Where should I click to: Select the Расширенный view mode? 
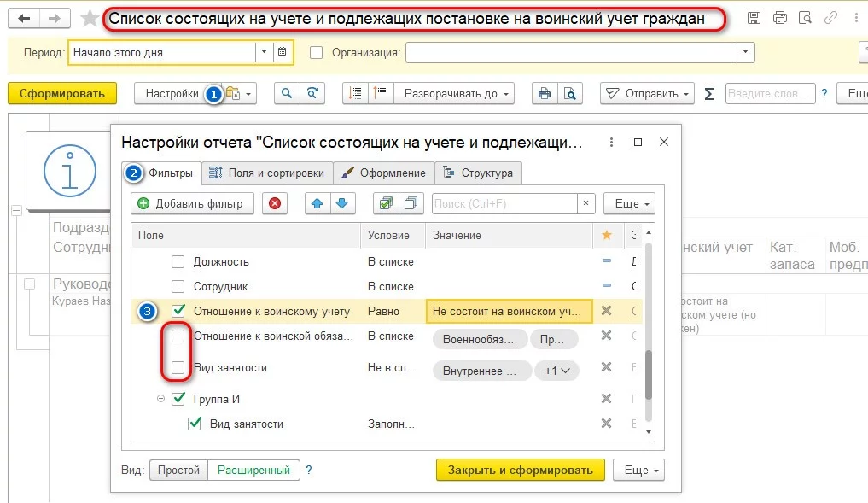pyautogui.click(x=253, y=470)
